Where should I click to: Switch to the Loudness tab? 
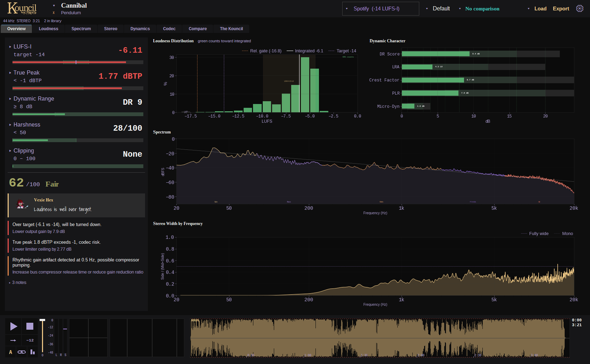tap(49, 29)
